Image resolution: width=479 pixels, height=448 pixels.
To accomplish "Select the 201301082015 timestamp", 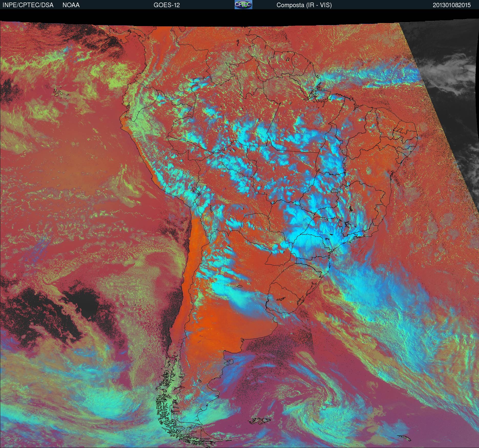I will 452,5.
